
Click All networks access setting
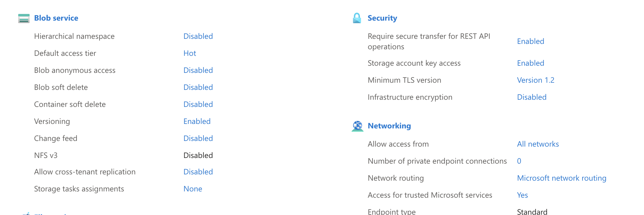point(538,144)
